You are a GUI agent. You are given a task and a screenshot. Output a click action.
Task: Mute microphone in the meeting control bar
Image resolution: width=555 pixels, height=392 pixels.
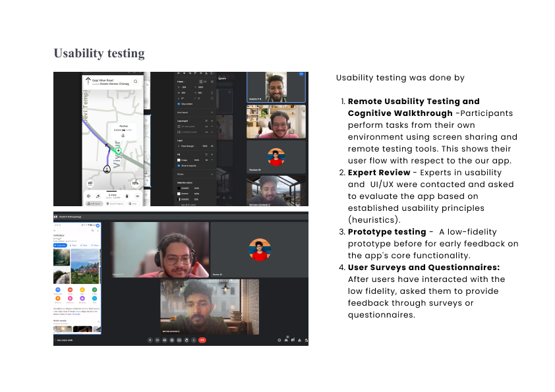click(x=150, y=340)
